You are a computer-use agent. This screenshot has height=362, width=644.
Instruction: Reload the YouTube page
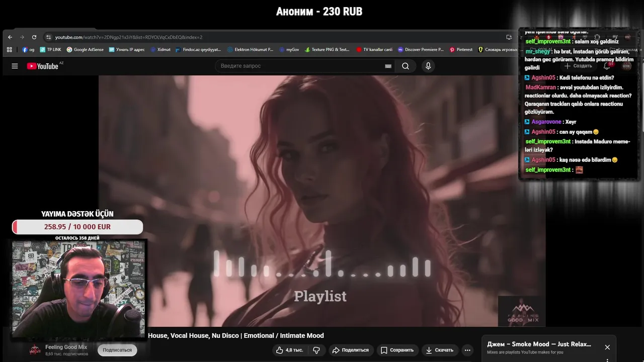pyautogui.click(x=34, y=37)
